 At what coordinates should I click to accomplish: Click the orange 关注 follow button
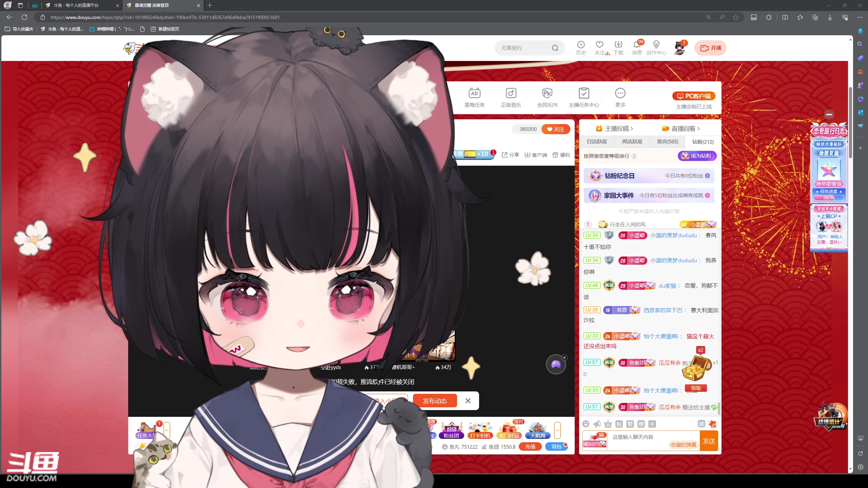556,129
